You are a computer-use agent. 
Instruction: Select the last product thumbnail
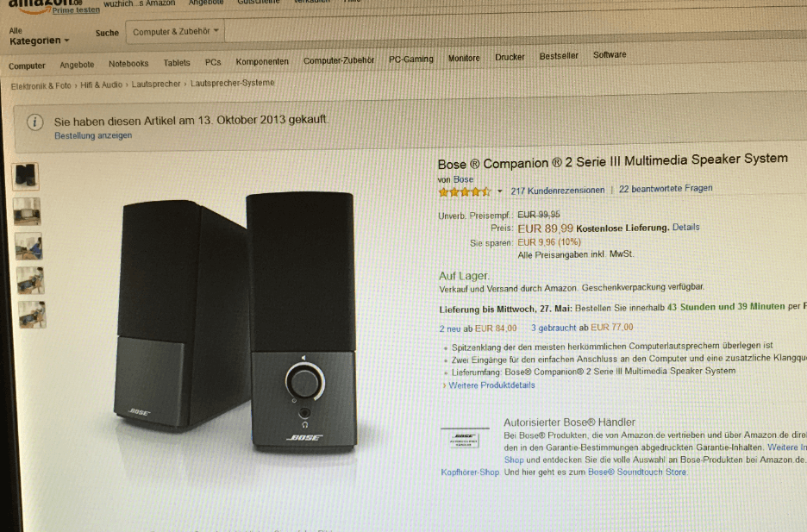pyautogui.click(x=33, y=315)
